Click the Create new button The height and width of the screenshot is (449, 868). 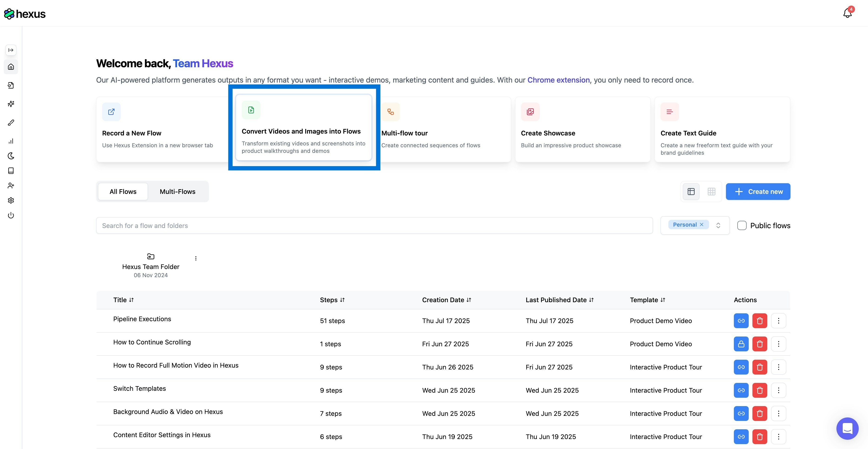point(758,192)
